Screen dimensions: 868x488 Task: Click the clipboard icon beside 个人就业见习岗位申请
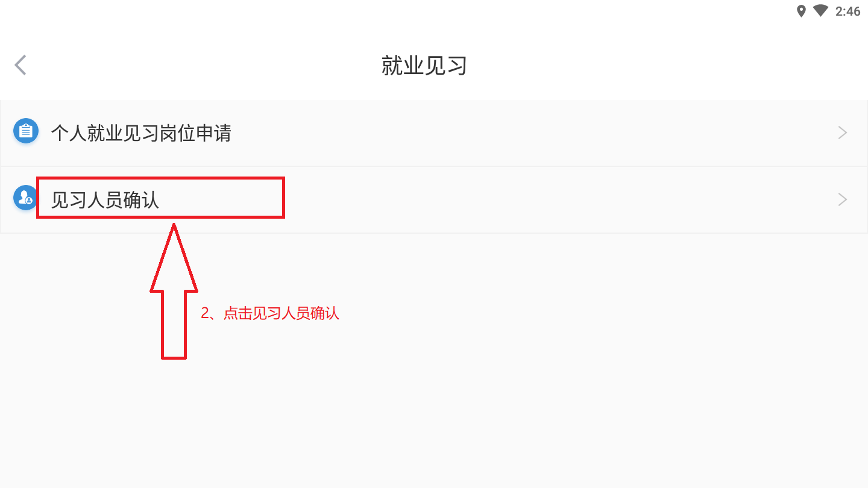click(25, 131)
